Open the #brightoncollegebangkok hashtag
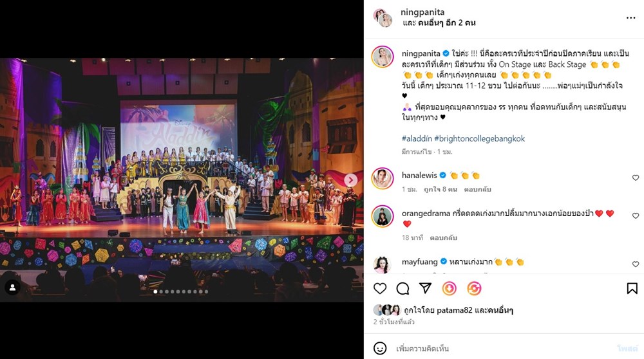This screenshot has height=359, width=644. (x=479, y=139)
